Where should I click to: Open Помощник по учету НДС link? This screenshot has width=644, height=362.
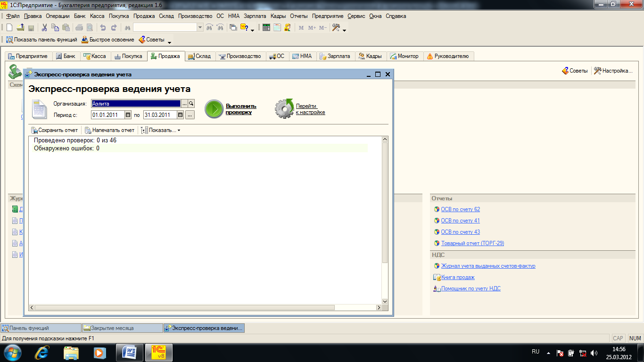pos(471,288)
